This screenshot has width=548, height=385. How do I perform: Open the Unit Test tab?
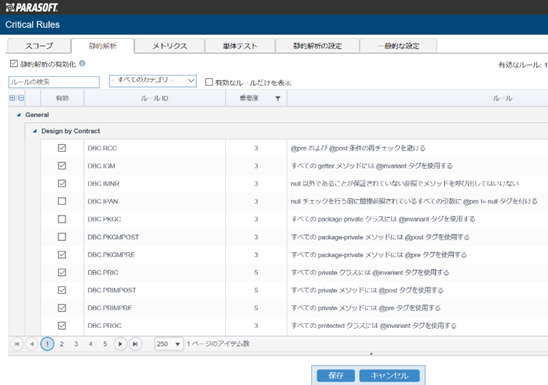(x=240, y=46)
